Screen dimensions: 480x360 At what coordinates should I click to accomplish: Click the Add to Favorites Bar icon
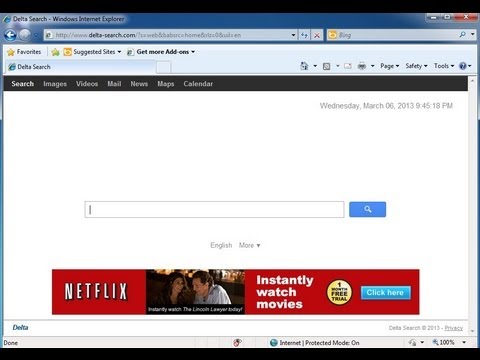[x=55, y=52]
